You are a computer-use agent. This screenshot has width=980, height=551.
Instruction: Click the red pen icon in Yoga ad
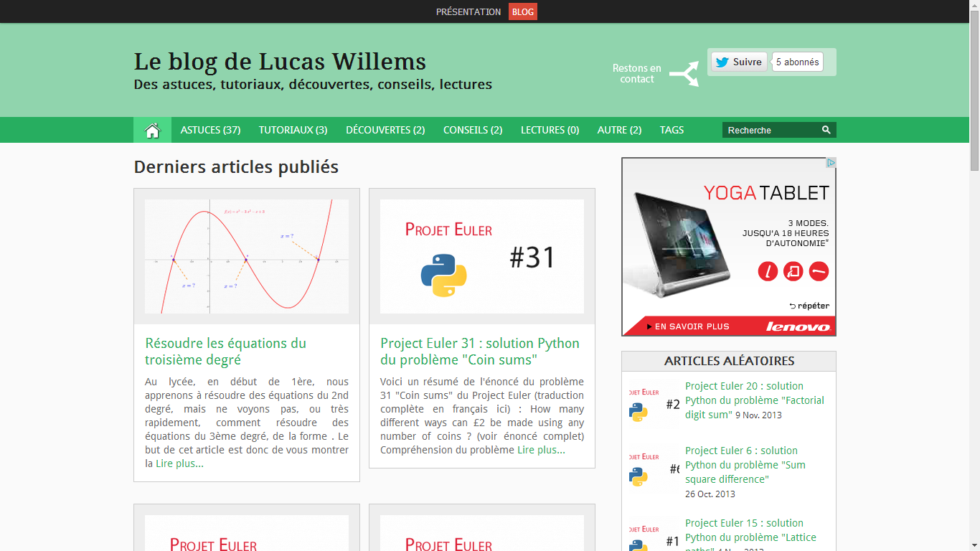tap(768, 271)
